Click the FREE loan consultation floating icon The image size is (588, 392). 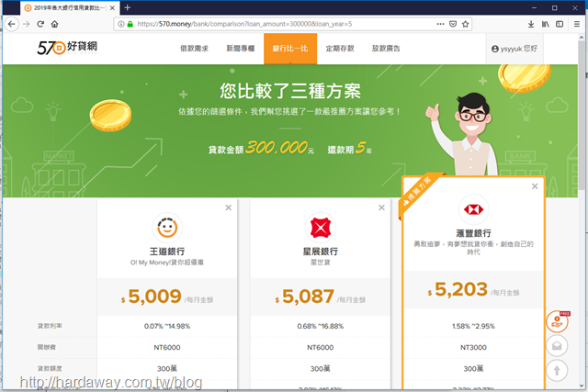click(558, 321)
